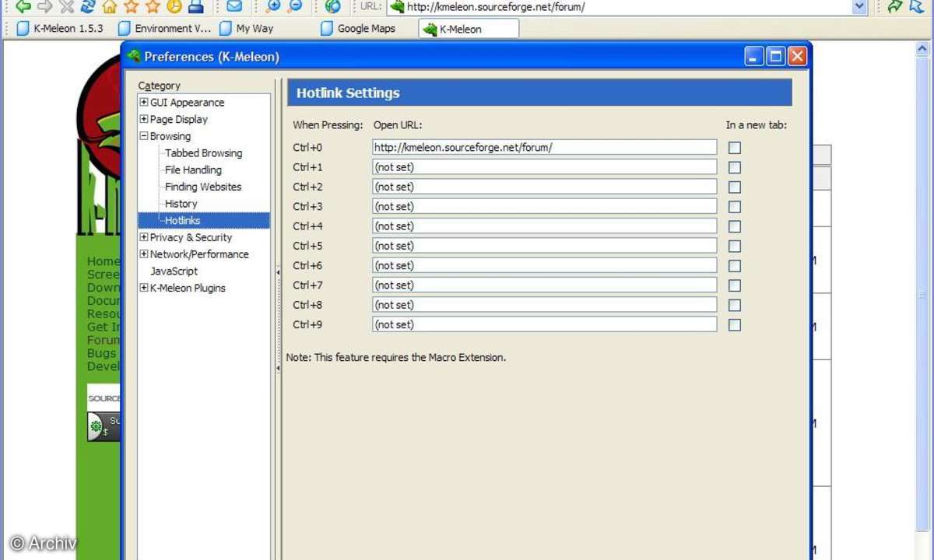This screenshot has width=934, height=560.
Task: Open the Home page via the house icon
Action: point(110,6)
